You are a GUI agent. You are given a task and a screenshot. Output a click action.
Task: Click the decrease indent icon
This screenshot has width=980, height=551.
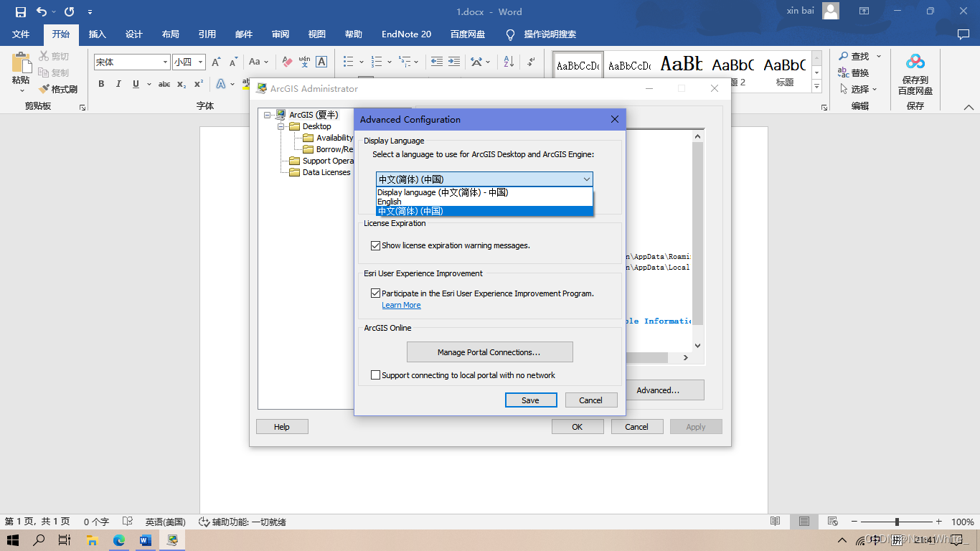coord(436,62)
